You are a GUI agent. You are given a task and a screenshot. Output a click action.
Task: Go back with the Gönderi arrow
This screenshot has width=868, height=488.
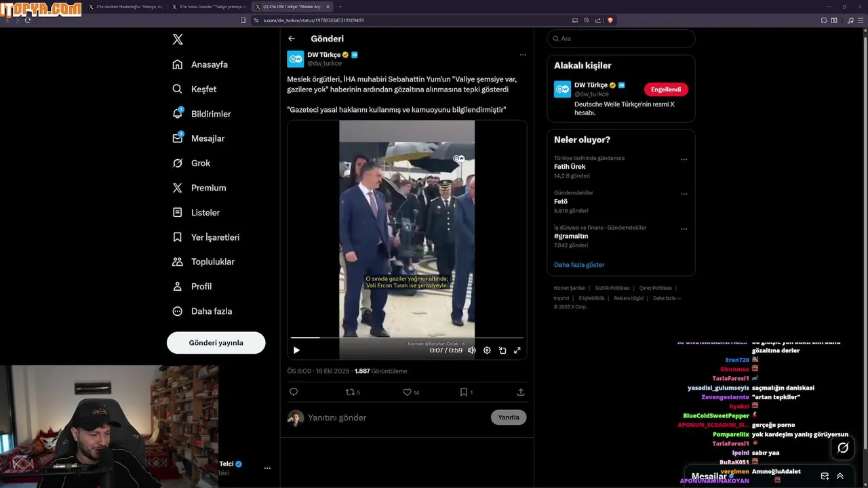pos(292,39)
